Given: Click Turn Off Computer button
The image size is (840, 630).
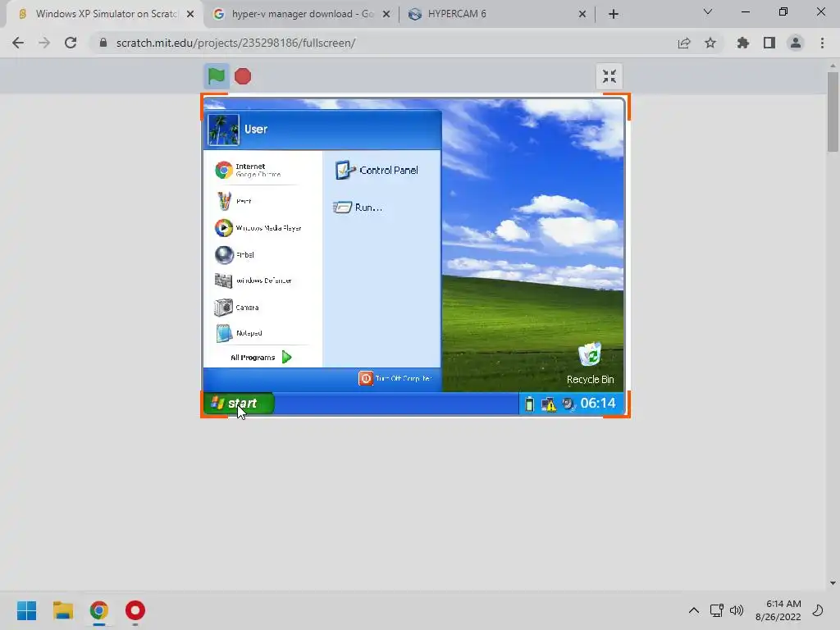Looking at the screenshot, I should tap(395, 378).
